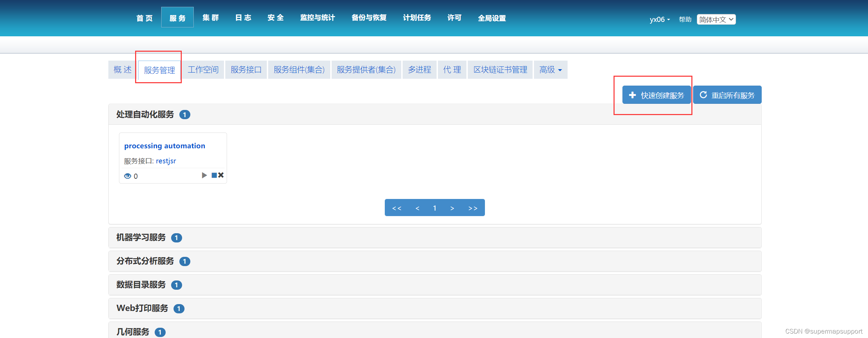Go to last page with >> button
The image size is (868, 338).
pyautogui.click(x=473, y=208)
